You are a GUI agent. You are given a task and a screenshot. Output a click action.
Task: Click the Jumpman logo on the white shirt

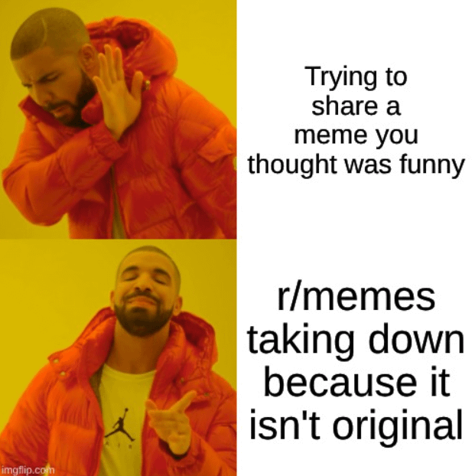[x=120, y=425]
